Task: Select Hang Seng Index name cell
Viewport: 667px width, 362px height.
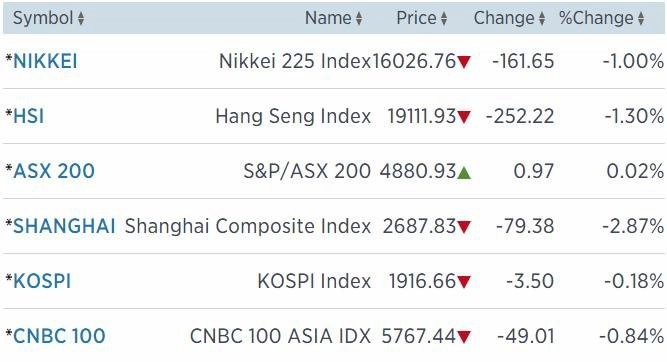Action: pyautogui.click(x=293, y=116)
